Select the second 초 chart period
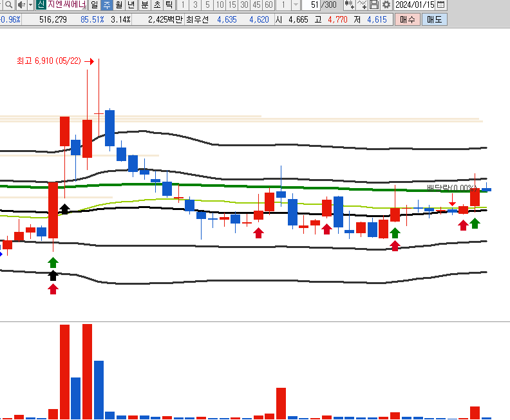The height and width of the screenshot is (420, 510). click(x=157, y=5)
